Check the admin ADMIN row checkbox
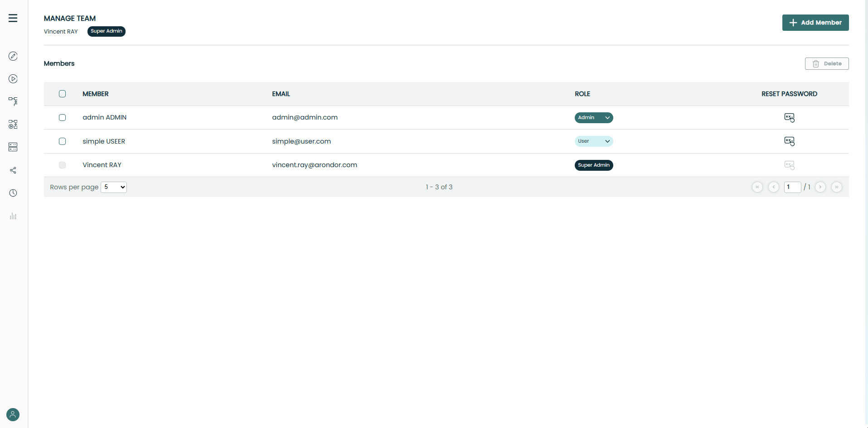 pos(63,118)
